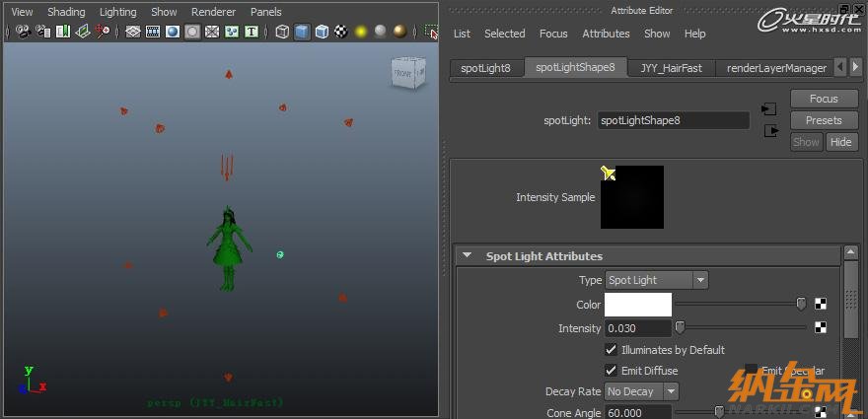868x419 pixels.
Task: Switch viewport to Wireframe cube icon
Action: [x=282, y=32]
